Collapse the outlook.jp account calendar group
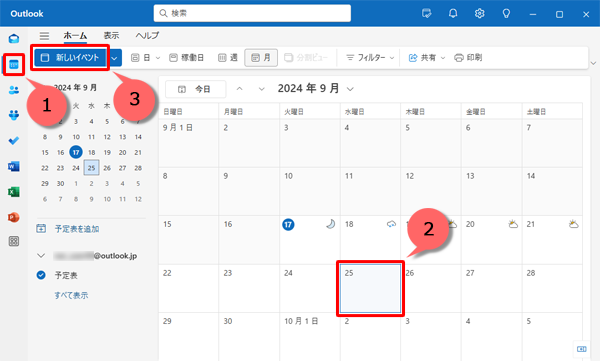The image size is (600, 361). [41, 256]
